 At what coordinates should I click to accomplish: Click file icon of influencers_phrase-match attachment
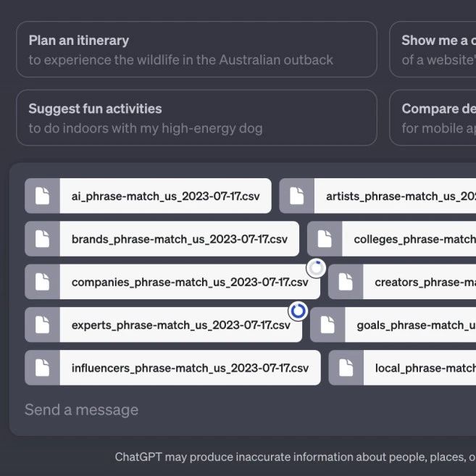[x=42, y=367]
